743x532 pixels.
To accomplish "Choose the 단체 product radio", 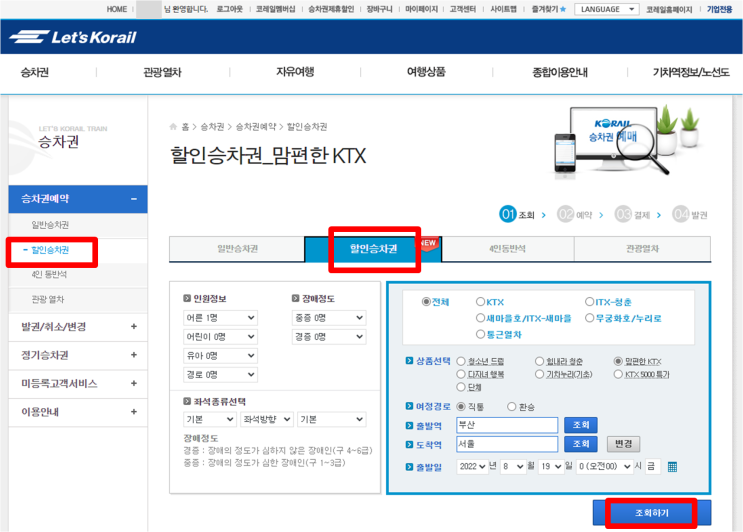I will [x=461, y=387].
